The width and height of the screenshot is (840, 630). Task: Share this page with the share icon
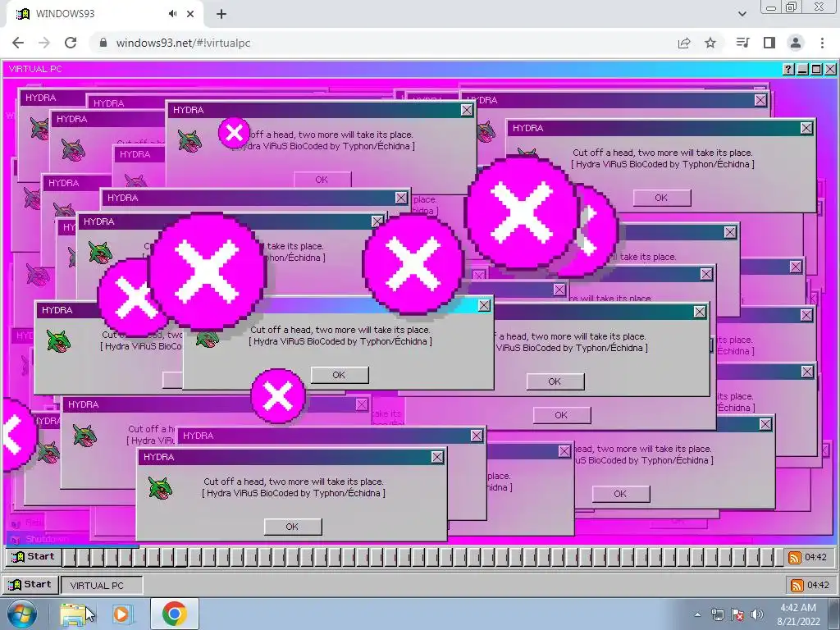click(684, 43)
